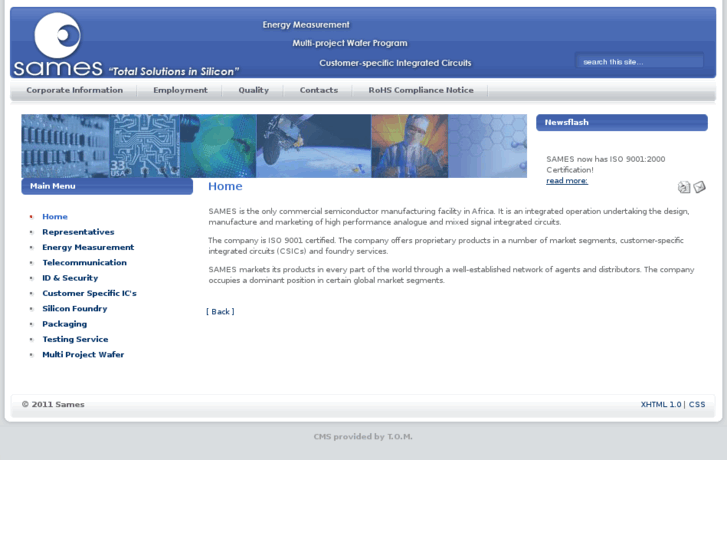Open Silicon Foundry page
This screenshot has width=727, height=545.
coord(75,308)
